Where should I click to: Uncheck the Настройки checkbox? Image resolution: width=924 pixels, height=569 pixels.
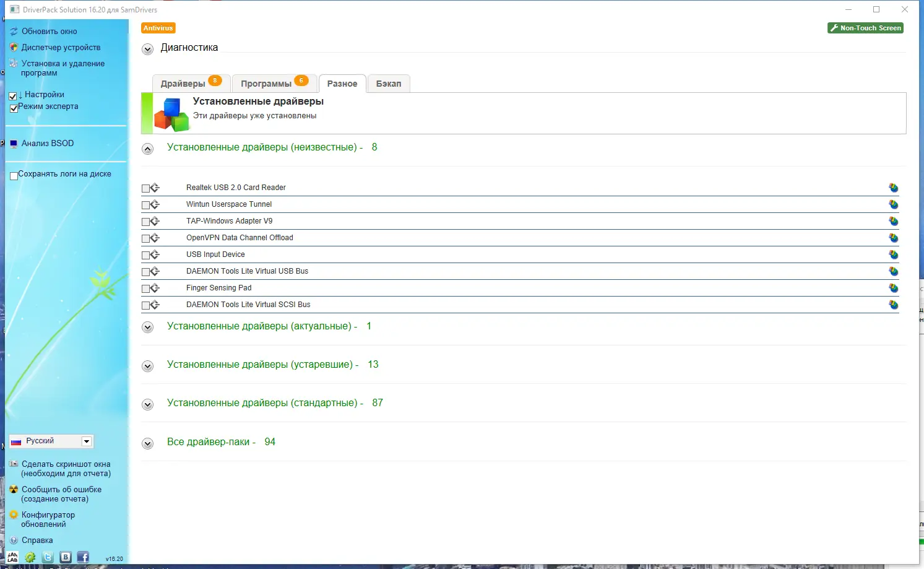(x=13, y=97)
